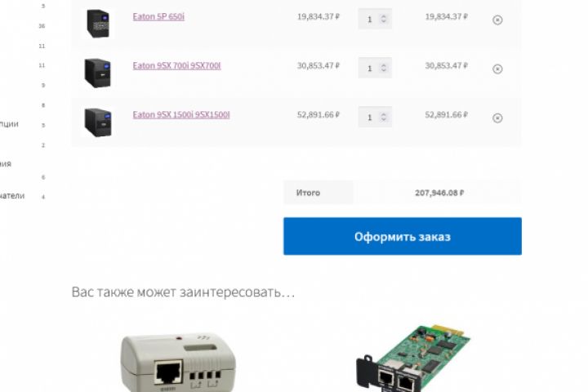Click the Оформить заказ button
Image resolution: width=588 pixels, height=392 pixels.
[x=403, y=236]
